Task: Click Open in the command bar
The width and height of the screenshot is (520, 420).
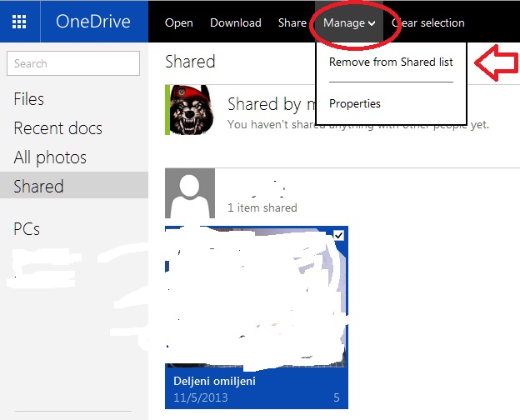Action: (178, 22)
